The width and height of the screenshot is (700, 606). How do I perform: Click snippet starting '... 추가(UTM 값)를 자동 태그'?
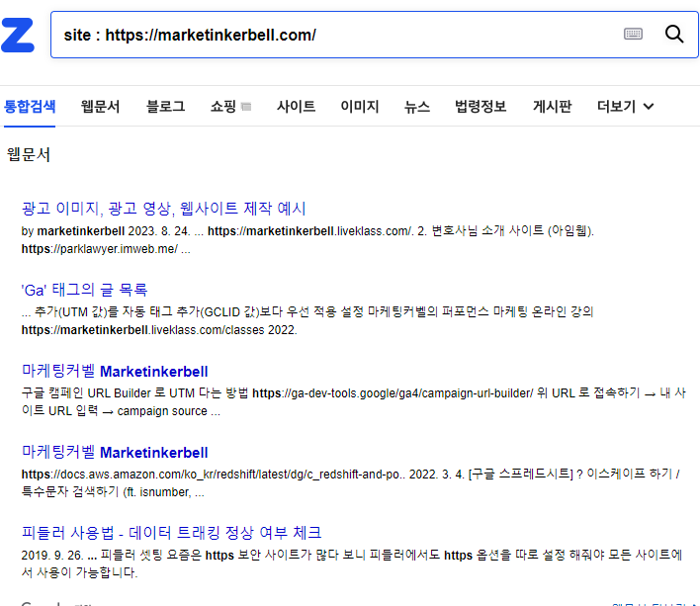tap(307, 312)
